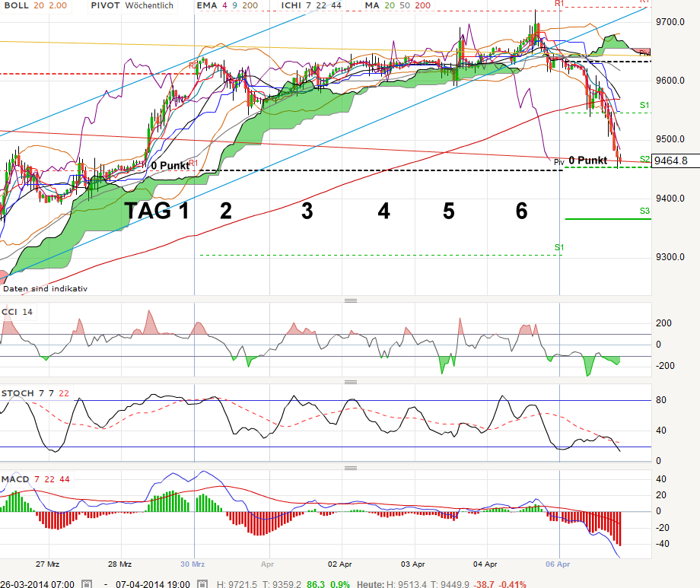Open the STOCH 7 7 22 indicator label
This screenshot has width=700, height=588.
(35, 393)
